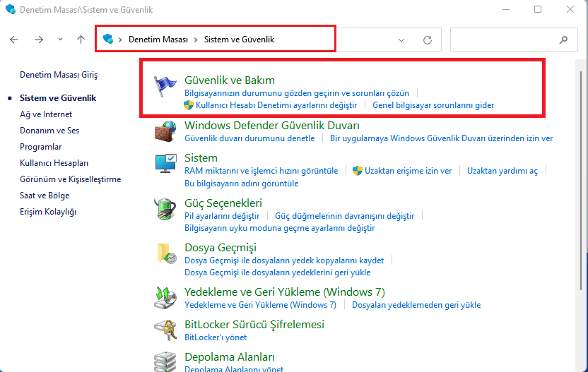The height and width of the screenshot is (372, 588).
Task: Click Bu bilgisayarın adını görüntüle
Action: click(x=242, y=184)
